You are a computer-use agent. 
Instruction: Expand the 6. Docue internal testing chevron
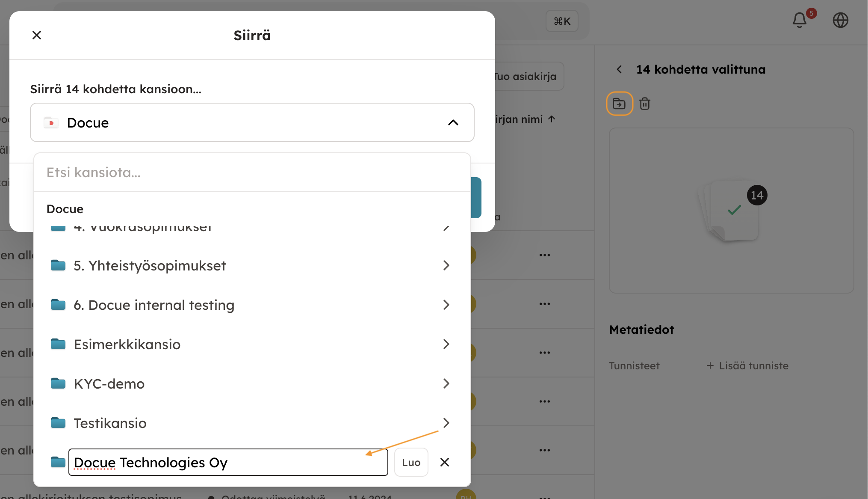coord(446,305)
